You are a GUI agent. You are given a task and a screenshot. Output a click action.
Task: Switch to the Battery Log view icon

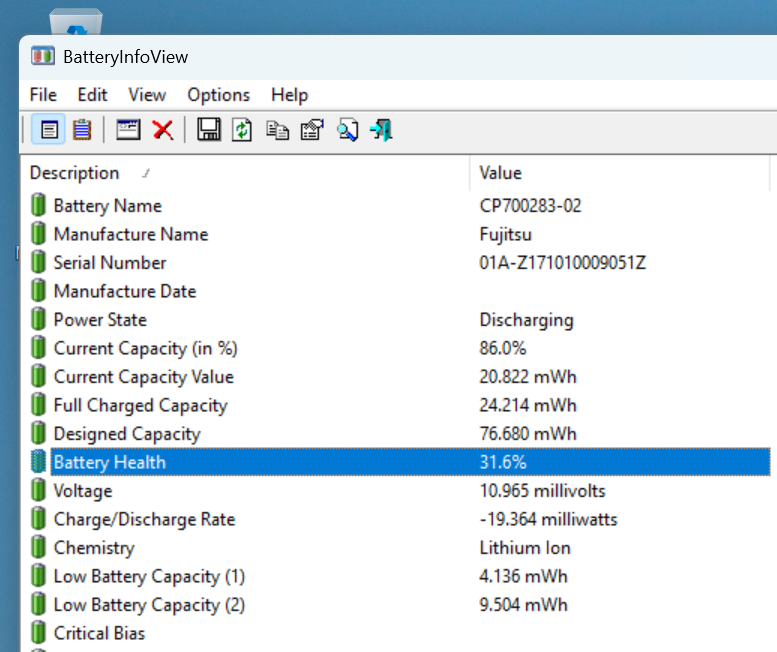(82, 130)
